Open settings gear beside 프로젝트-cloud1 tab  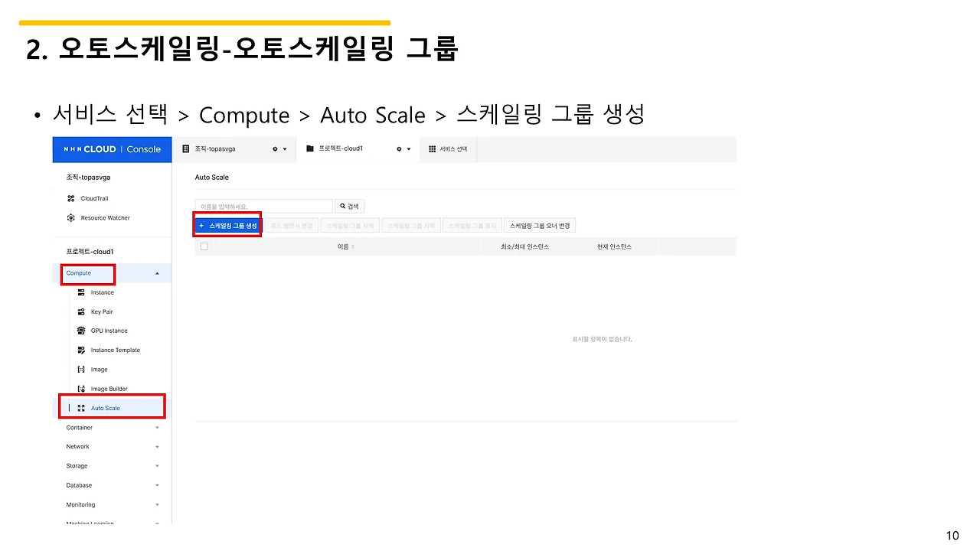coord(399,149)
